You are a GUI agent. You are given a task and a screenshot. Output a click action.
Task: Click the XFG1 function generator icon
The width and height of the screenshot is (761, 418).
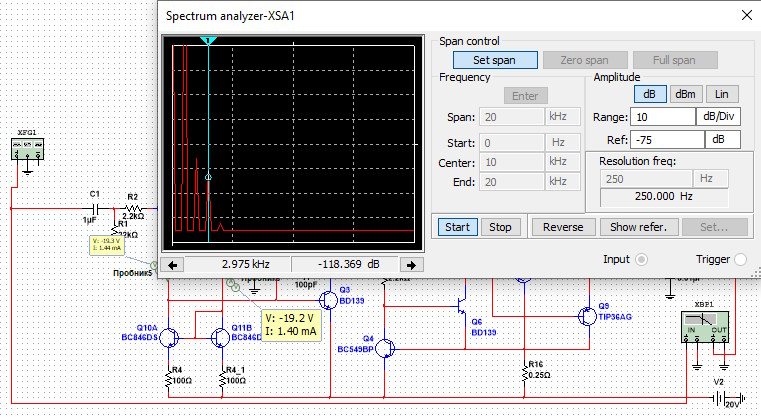pos(27,150)
